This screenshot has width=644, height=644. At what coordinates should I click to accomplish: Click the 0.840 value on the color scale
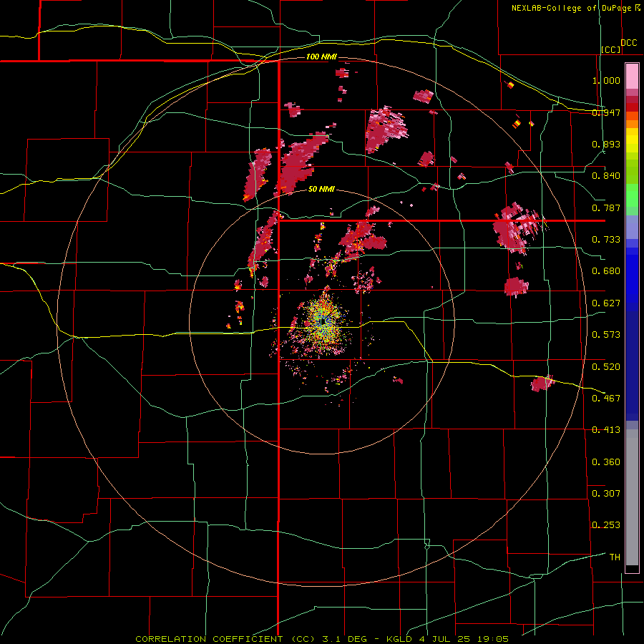[606, 176]
